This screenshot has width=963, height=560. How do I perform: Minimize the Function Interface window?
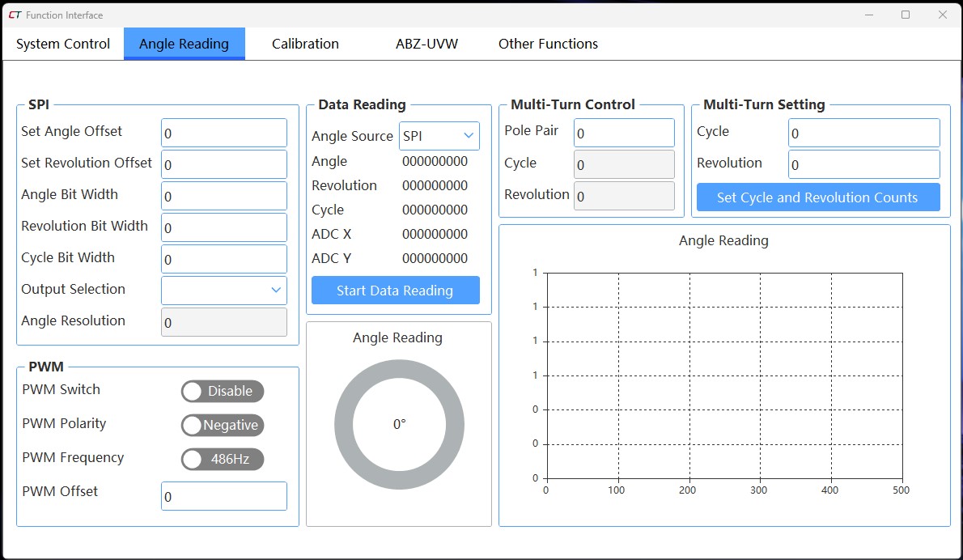(869, 15)
